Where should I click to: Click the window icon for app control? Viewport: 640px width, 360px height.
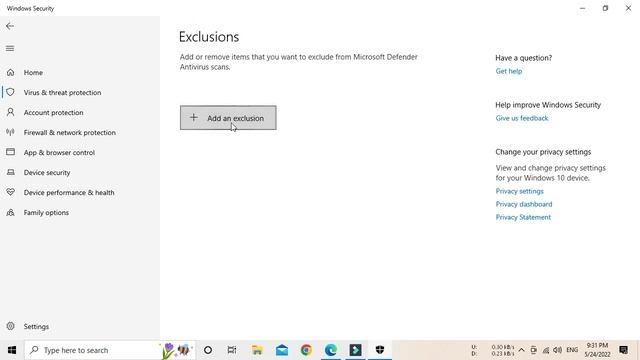click(11, 152)
